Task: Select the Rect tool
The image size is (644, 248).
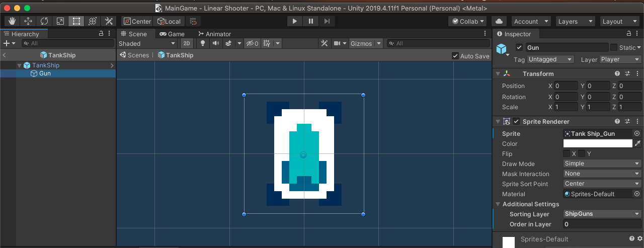Action: tap(76, 21)
